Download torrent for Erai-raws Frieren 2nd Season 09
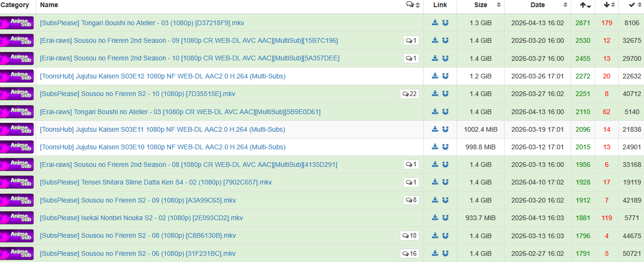This screenshot has height=262, width=644. [x=435, y=40]
